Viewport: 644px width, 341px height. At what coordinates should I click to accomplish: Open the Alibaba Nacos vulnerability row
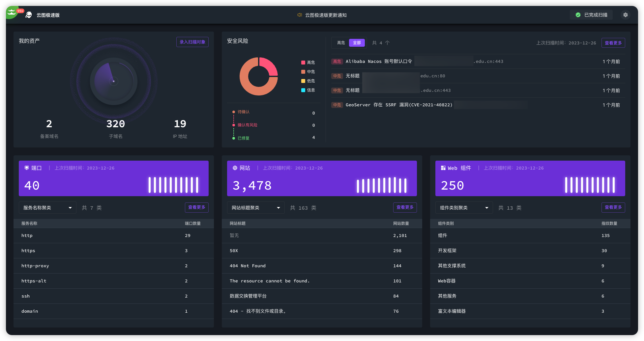pos(379,62)
